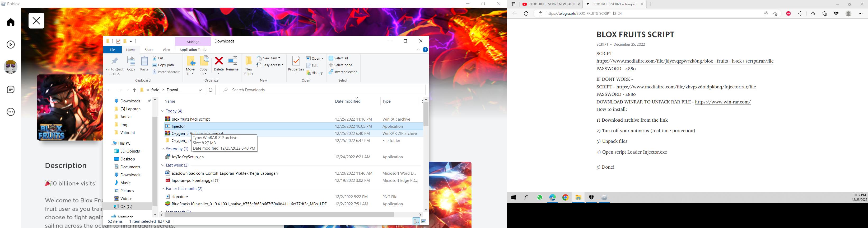Viewport: 868px width, 228px height.
Task: Open the Easy access dropdown
Action: (270, 65)
